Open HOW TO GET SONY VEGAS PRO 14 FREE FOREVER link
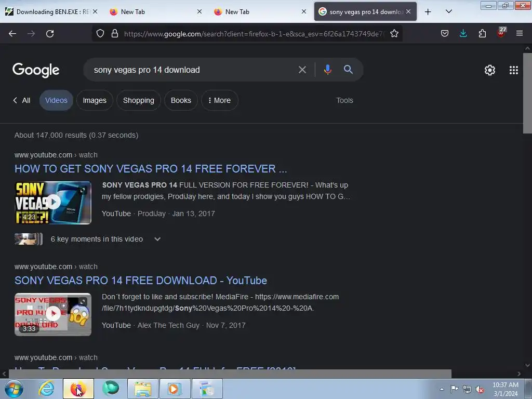This screenshot has height=399, width=532. pos(151,169)
